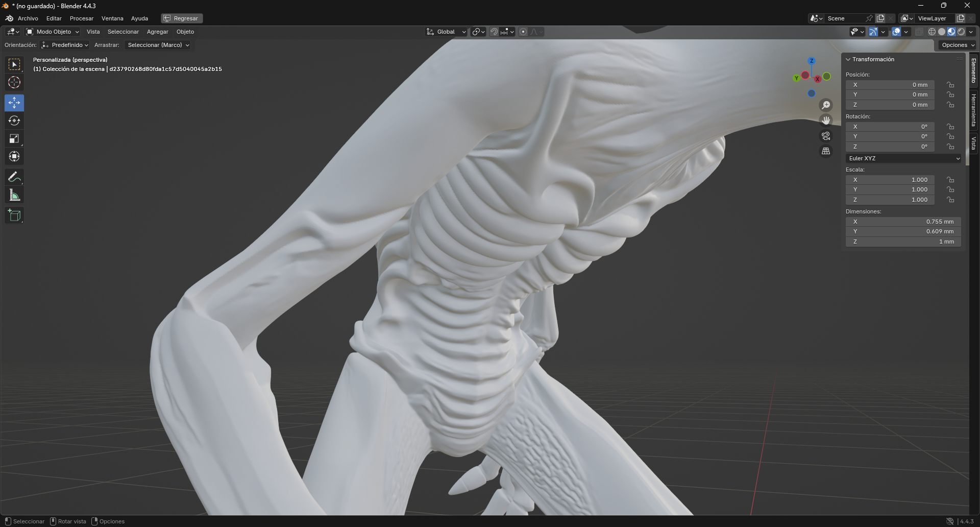Open the Procesar menu
This screenshot has width=980, height=527.
pyautogui.click(x=82, y=18)
